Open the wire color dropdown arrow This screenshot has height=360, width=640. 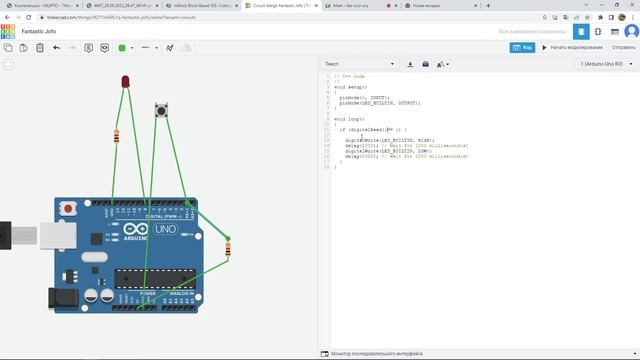click(132, 48)
